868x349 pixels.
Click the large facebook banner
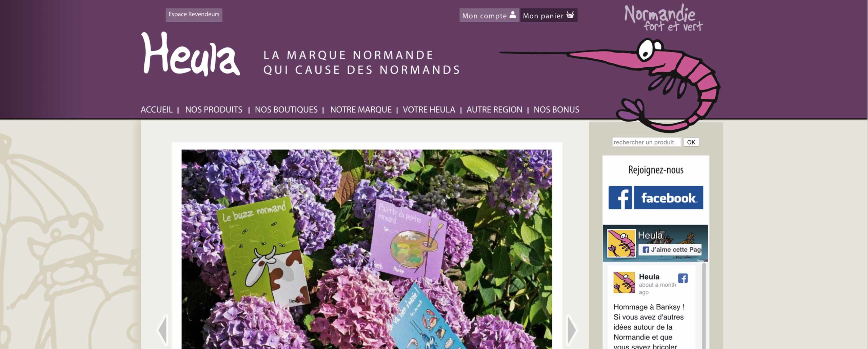[656, 198]
